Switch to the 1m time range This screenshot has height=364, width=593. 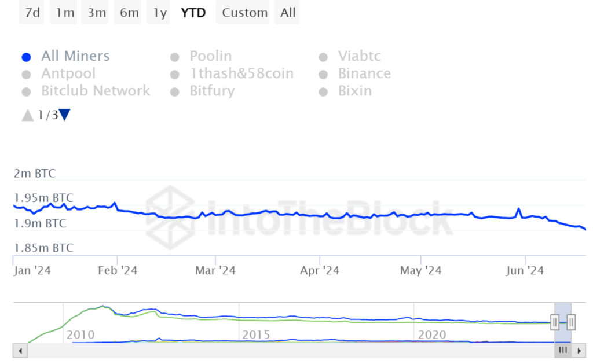coord(65,13)
